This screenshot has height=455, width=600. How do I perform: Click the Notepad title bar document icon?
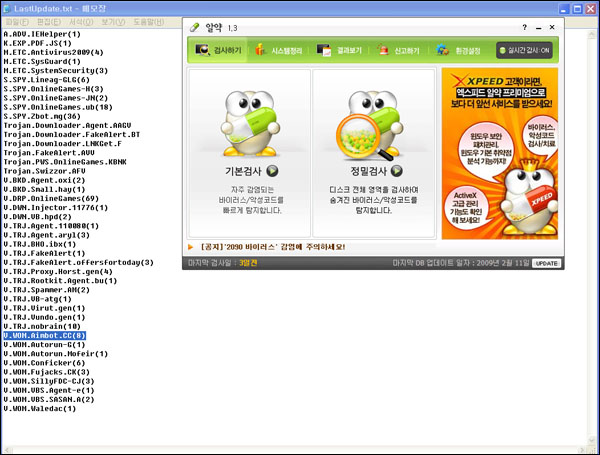(x=7, y=9)
